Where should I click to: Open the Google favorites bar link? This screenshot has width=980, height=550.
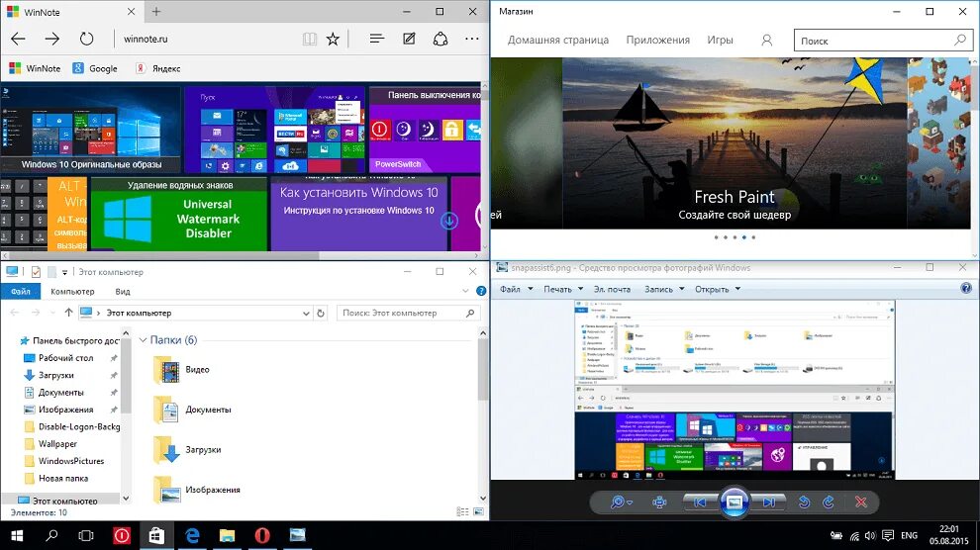95,68
